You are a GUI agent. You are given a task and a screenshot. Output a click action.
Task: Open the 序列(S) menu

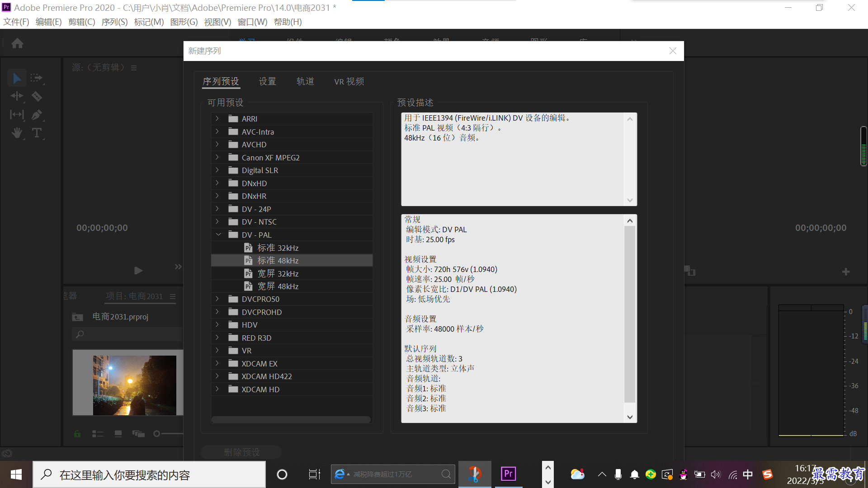pos(114,22)
